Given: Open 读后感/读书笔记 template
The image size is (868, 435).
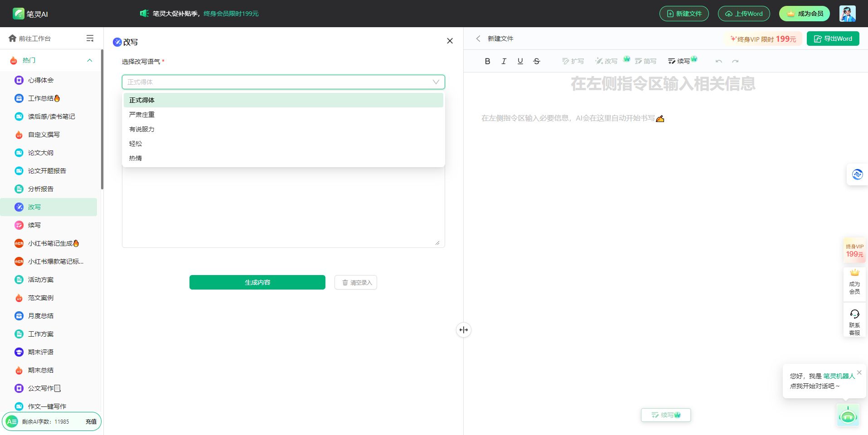Looking at the screenshot, I should [x=48, y=116].
